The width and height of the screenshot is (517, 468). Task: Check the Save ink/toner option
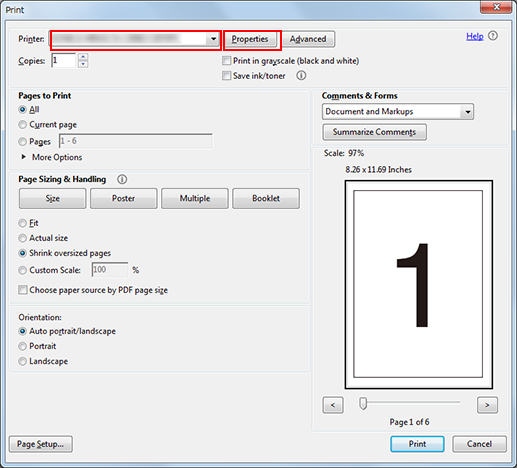226,76
